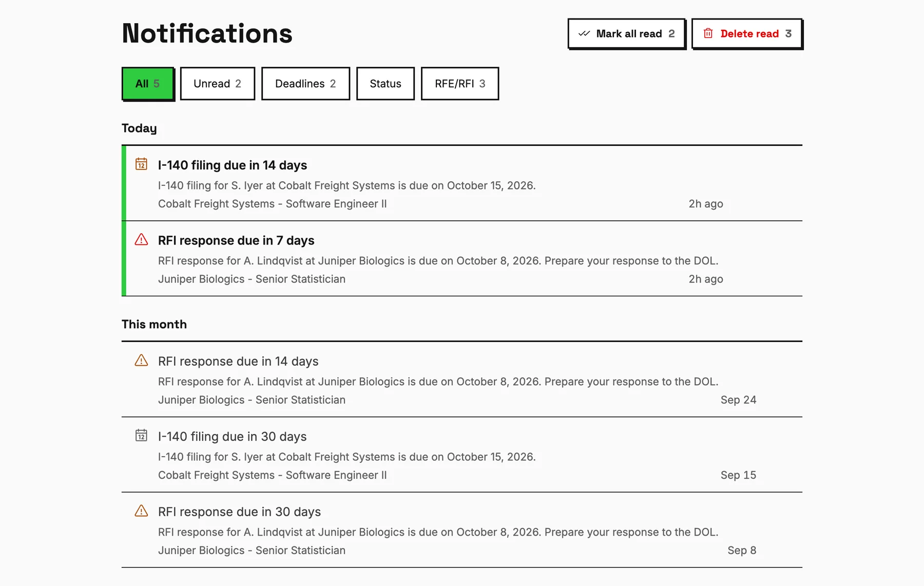Open 'I-140 filing due in 14 days' notification
Screen dimensions: 924x586
point(462,183)
